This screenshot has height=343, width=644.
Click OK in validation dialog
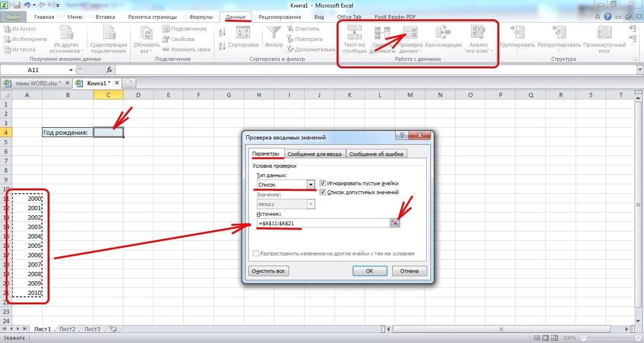click(x=370, y=271)
